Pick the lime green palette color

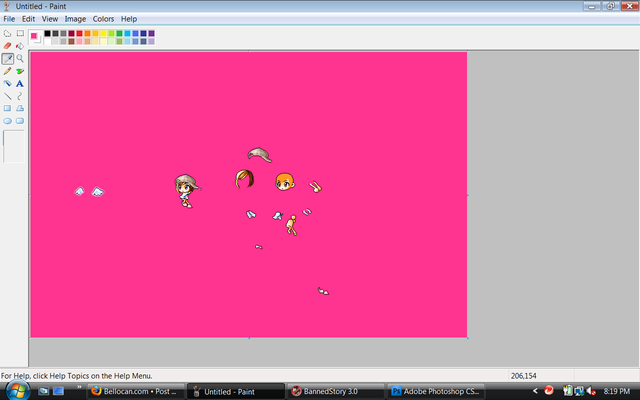point(111,33)
